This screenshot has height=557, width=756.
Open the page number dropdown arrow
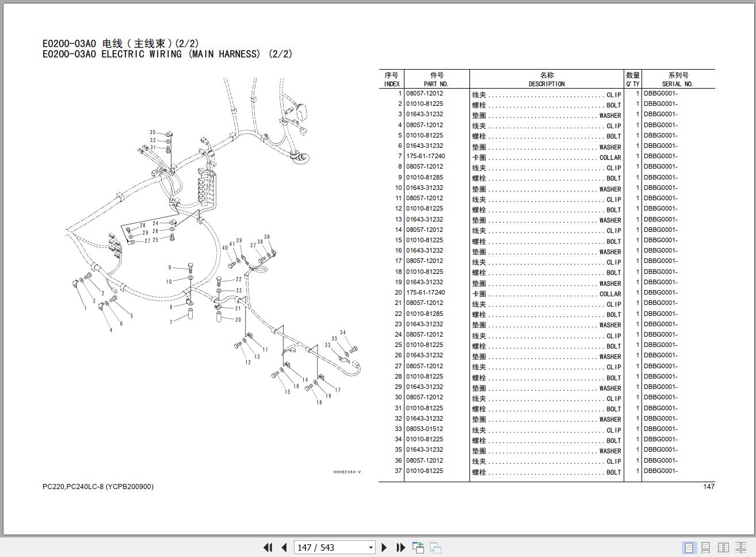click(371, 548)
